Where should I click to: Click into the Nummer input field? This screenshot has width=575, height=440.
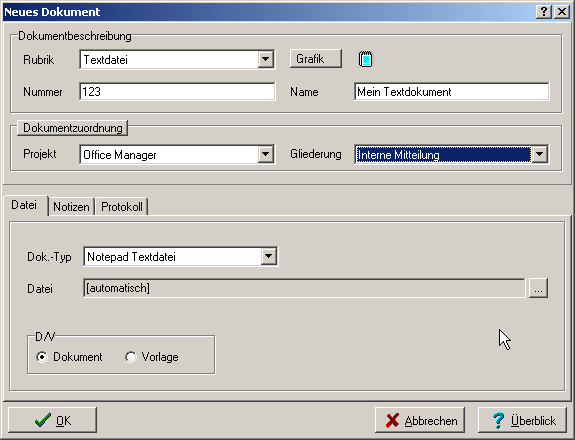point(177,91)
